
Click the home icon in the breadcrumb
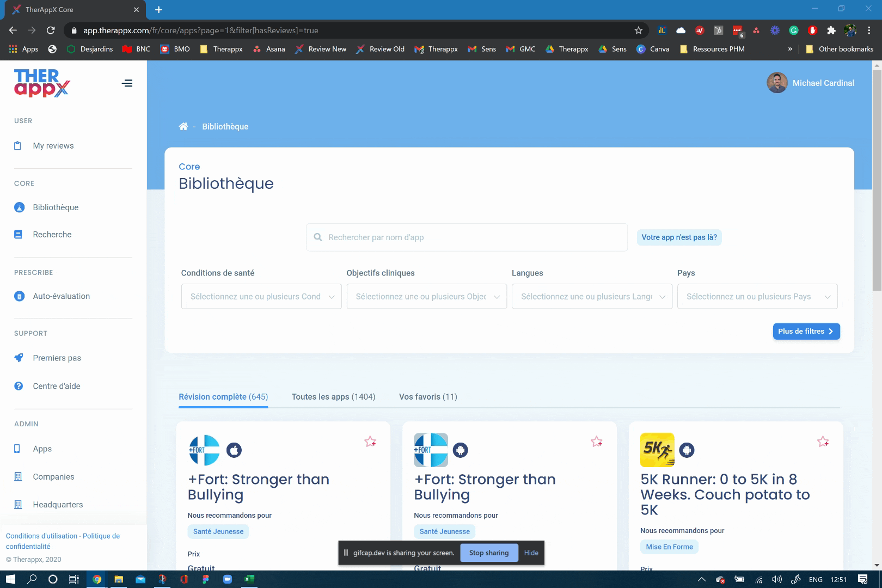[183, 126]
